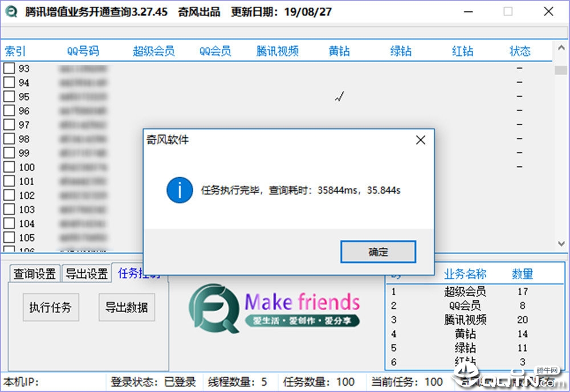Click the FQ Make friends logo
This screenshot has width=570, height=392.
[274, 308]
